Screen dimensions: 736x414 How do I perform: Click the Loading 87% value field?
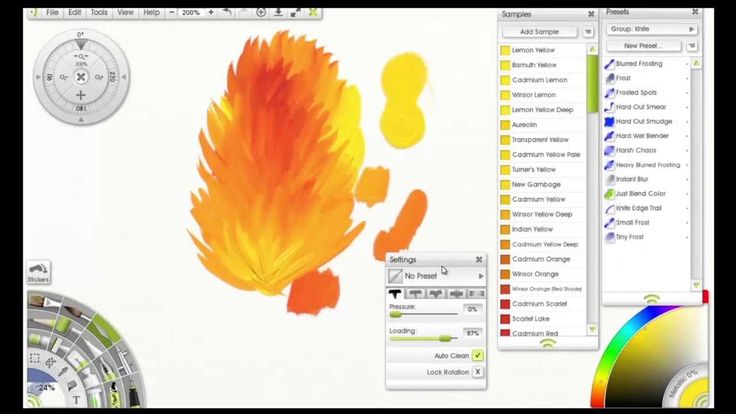point(472,333)
